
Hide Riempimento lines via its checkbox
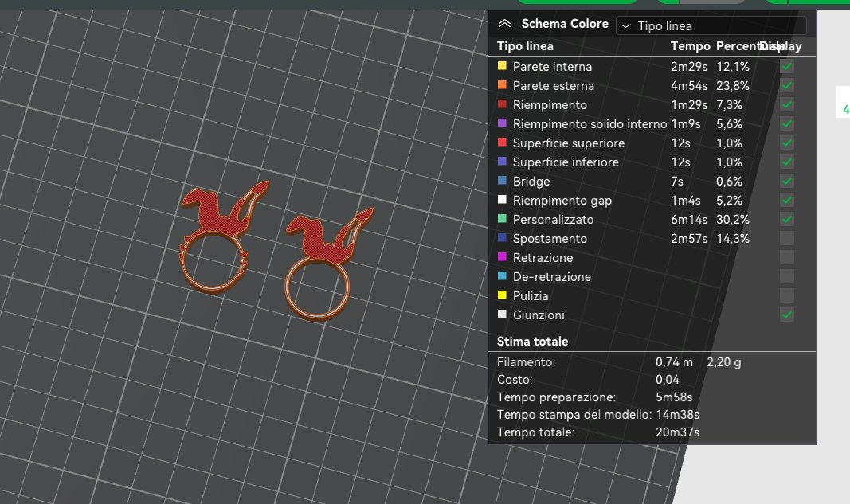[787, 104]
